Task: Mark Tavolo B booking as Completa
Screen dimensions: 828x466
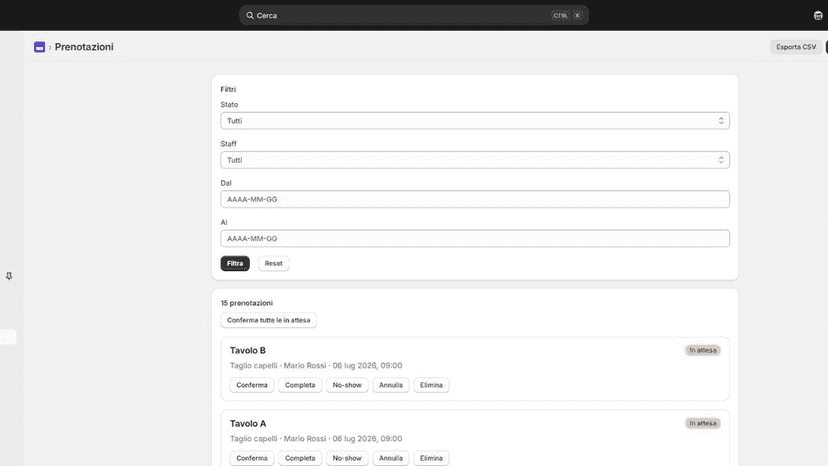Action: 300,385
